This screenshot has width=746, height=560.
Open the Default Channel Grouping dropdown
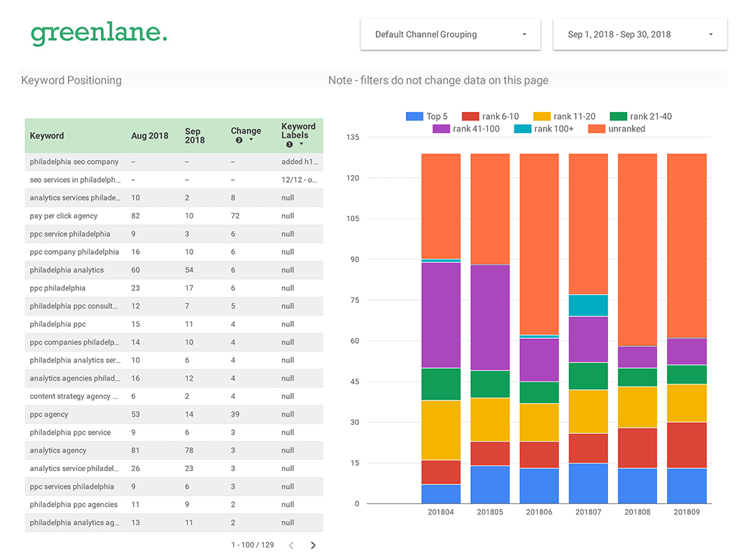(450, 34)
